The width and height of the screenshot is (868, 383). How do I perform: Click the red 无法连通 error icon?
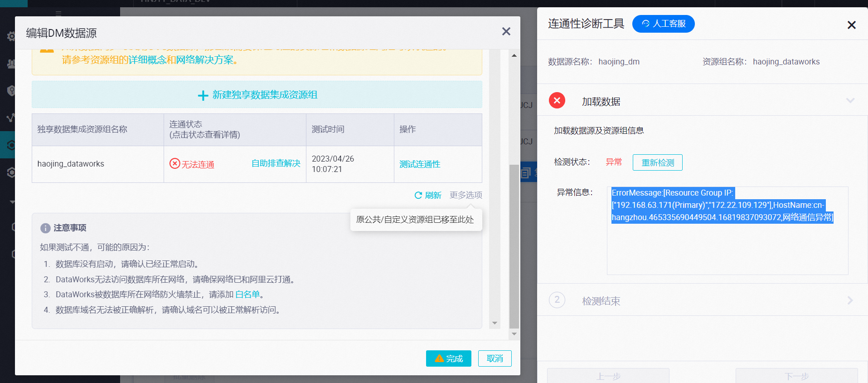175,163
